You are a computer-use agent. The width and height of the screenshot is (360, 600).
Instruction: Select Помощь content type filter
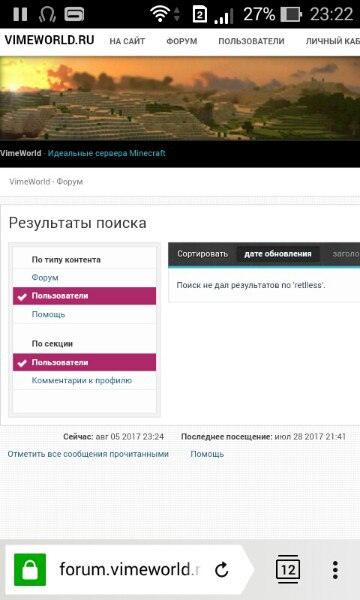(x=48, y=315)
